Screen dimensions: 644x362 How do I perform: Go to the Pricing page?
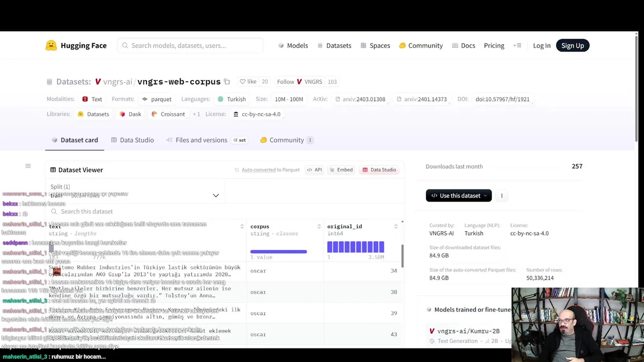(494, 46)
